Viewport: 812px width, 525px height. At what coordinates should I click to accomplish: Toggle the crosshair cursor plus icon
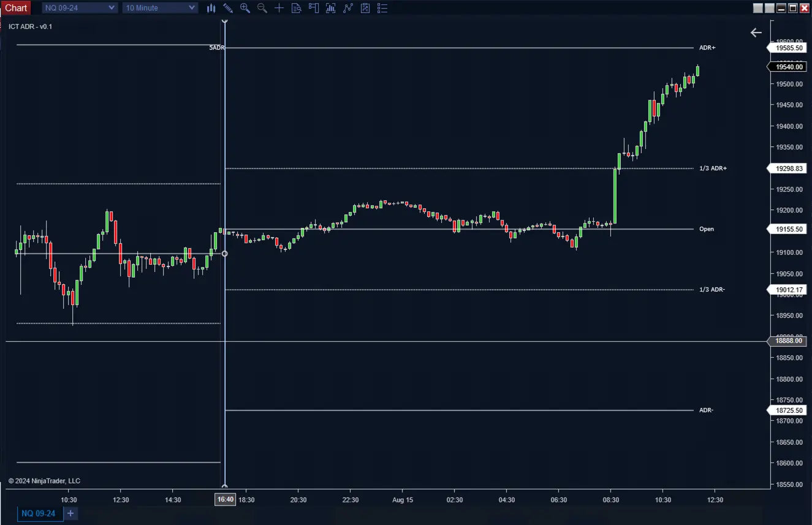pyautogui.click(x=279, y=8)
